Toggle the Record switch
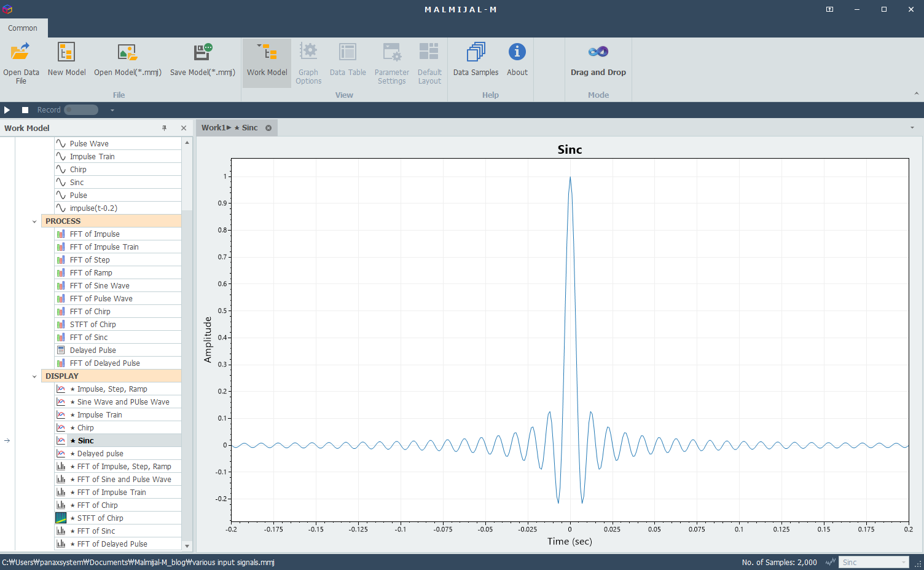Viewport: 924px width, 570px height. click(x=81, y=110)
